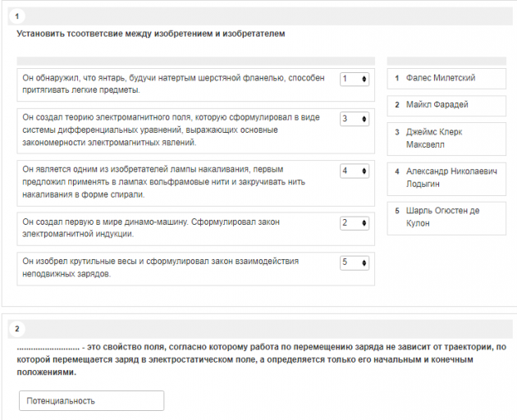Open the dropdown for the dynamo-machine statement

(355, 222)
